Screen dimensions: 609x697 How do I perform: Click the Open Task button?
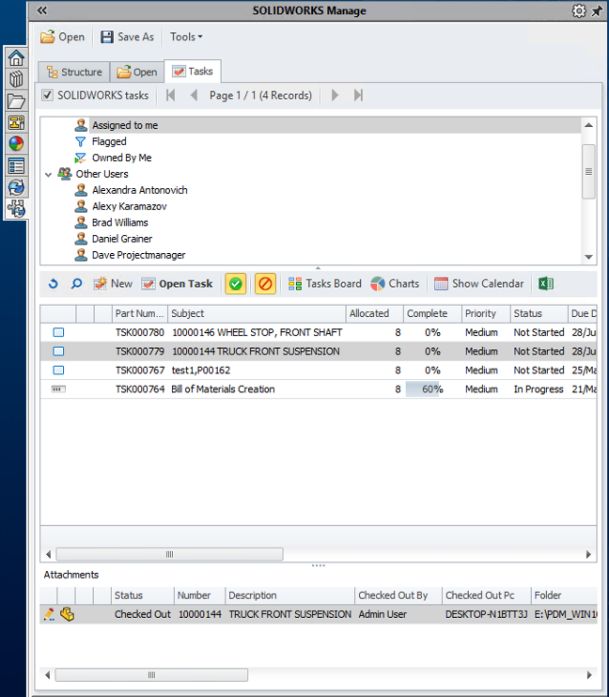pos(177,284)
